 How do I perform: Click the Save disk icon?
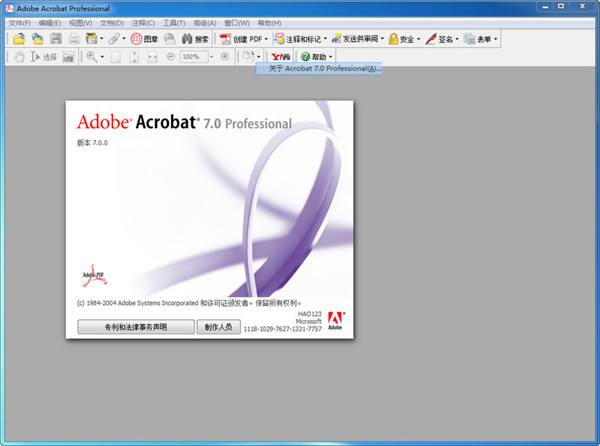click(55, 39)
